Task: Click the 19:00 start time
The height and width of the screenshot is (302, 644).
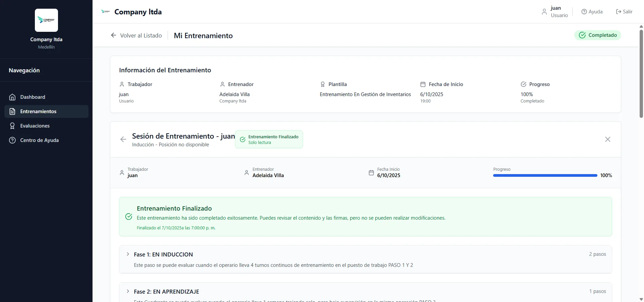Action: coord(425,101)
